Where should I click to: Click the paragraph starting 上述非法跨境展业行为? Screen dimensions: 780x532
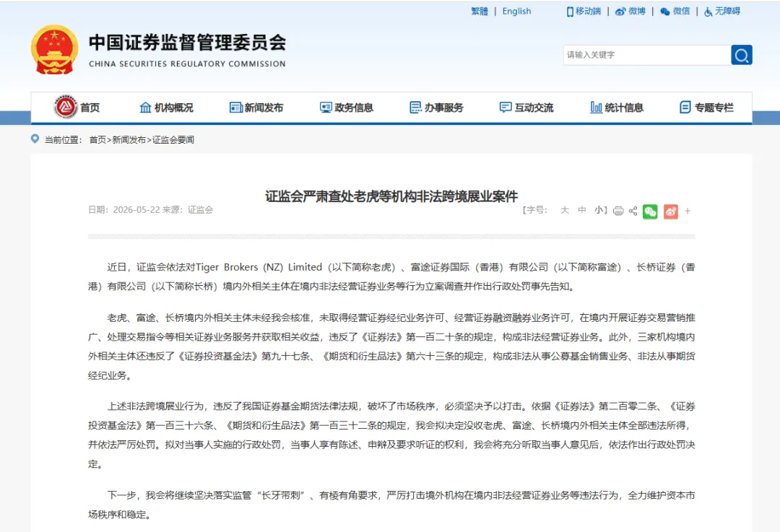pyautogui.click(x=391, y=435)
